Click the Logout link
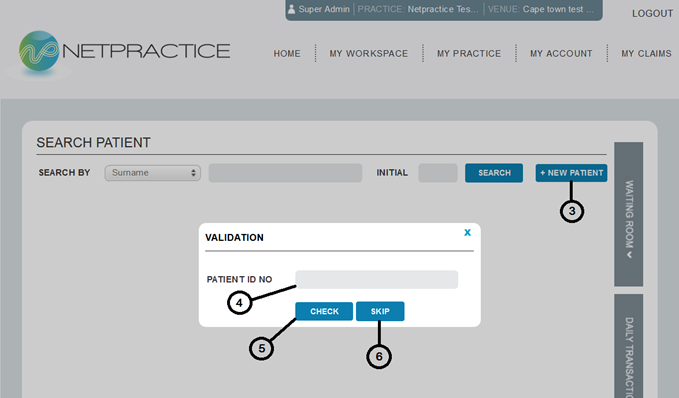The width and height of the screenshot is (679, 398). tap(653, 13)
